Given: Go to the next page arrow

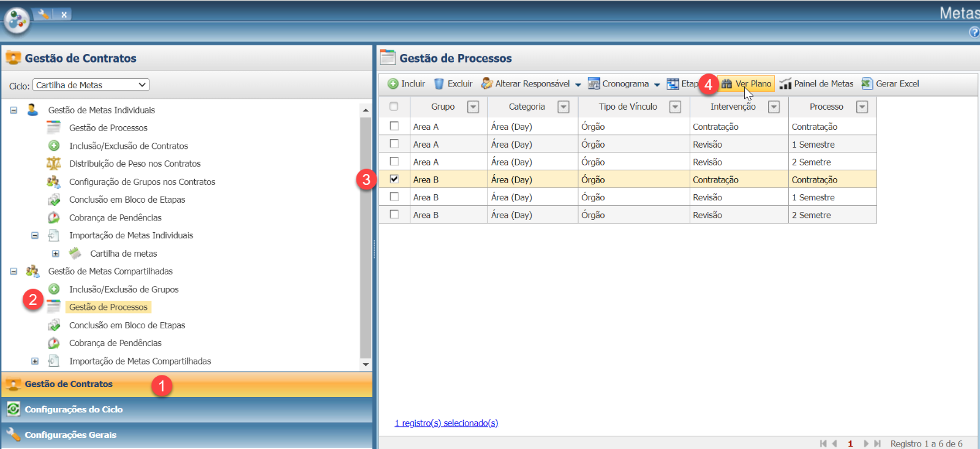Looking at the screenshot, I should [866, 443].
